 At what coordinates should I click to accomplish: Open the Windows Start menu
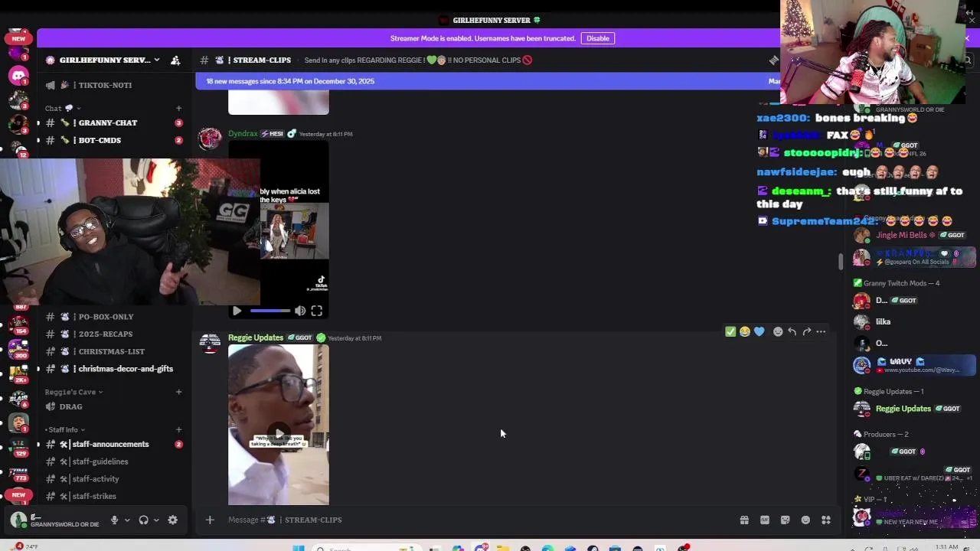coord(299,548)
